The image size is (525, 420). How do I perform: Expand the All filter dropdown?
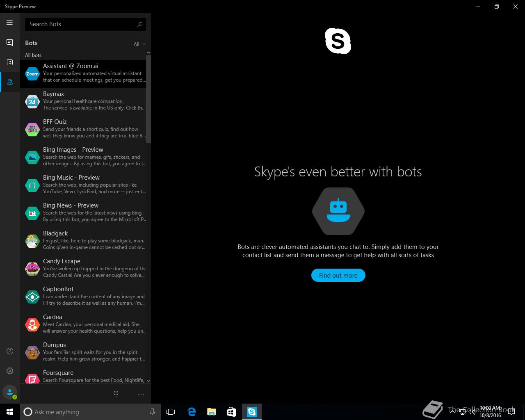tap(139, 44)
